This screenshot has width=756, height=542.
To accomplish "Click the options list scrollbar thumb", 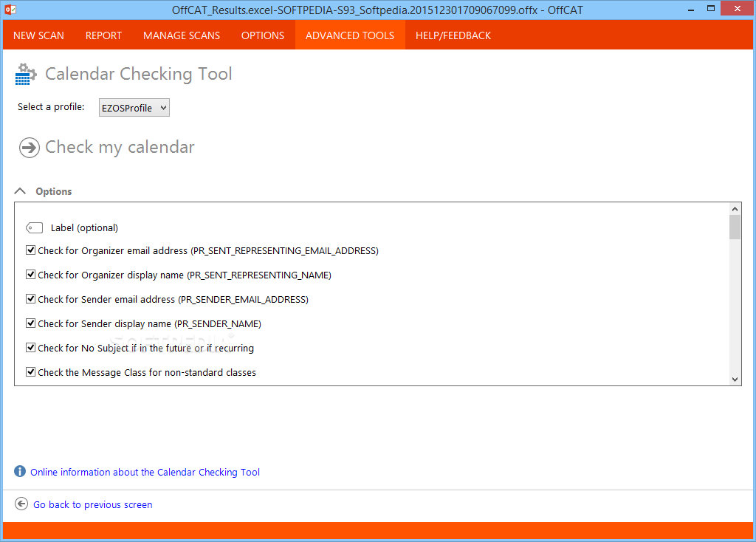I will (735, 227).
